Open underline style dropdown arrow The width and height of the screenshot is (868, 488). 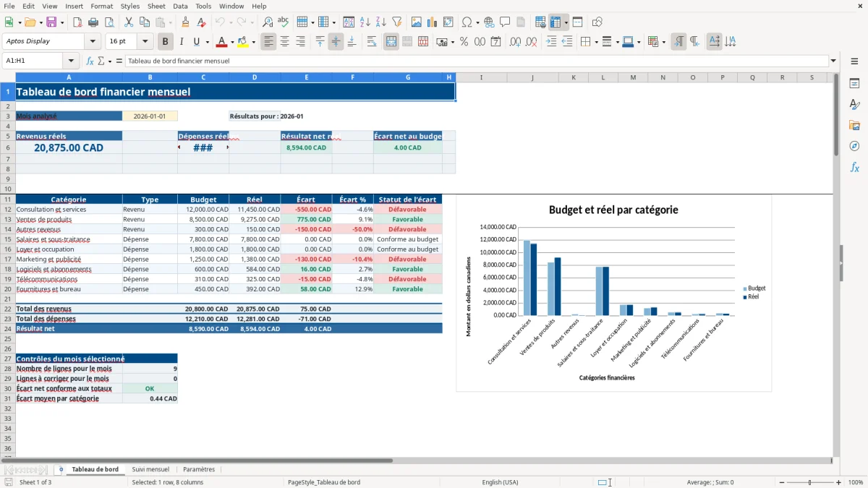point(208,42)
